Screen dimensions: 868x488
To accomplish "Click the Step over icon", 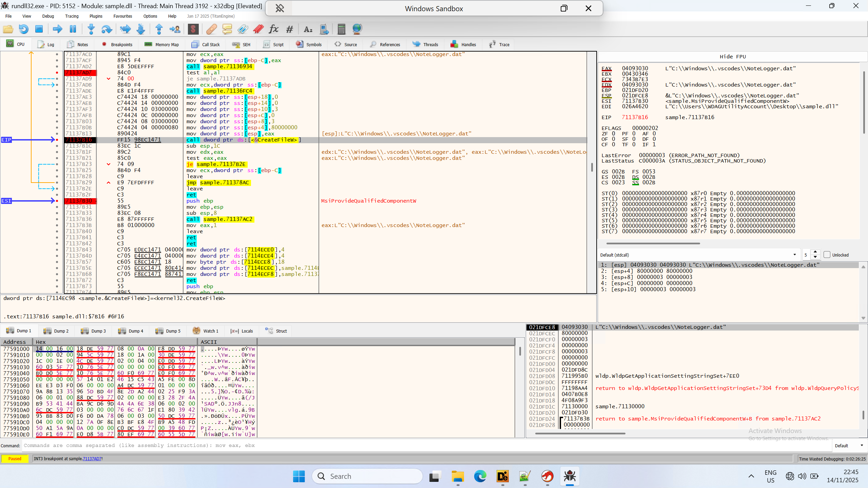I will [x=107, y=29].
